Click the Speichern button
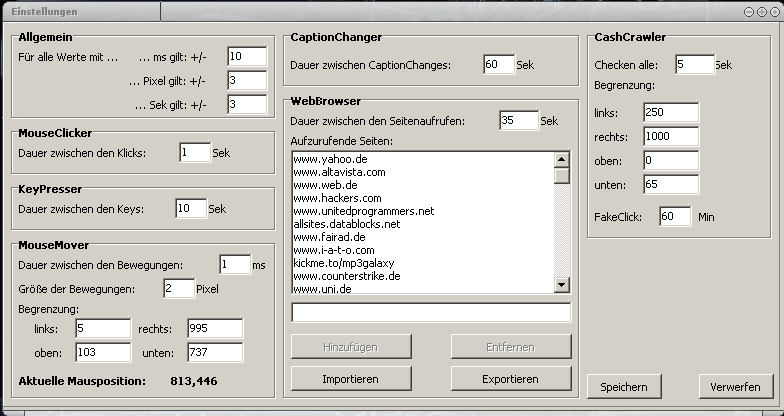 (624, 386)
